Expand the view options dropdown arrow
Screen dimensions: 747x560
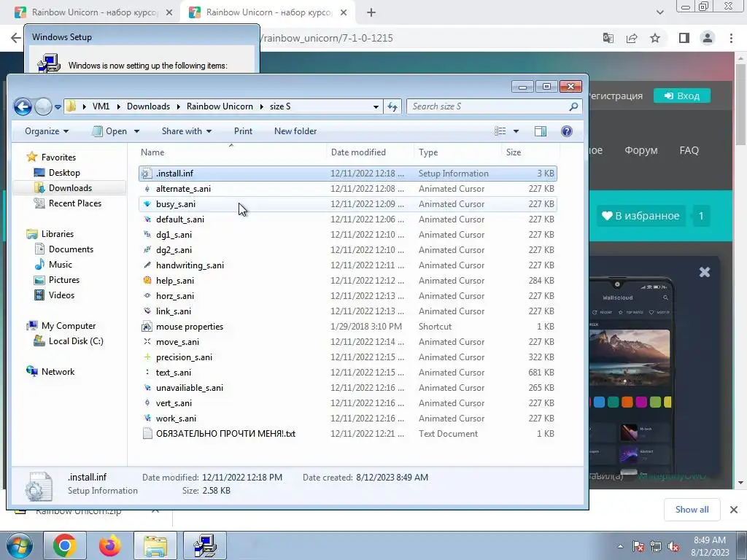point(516,131)
